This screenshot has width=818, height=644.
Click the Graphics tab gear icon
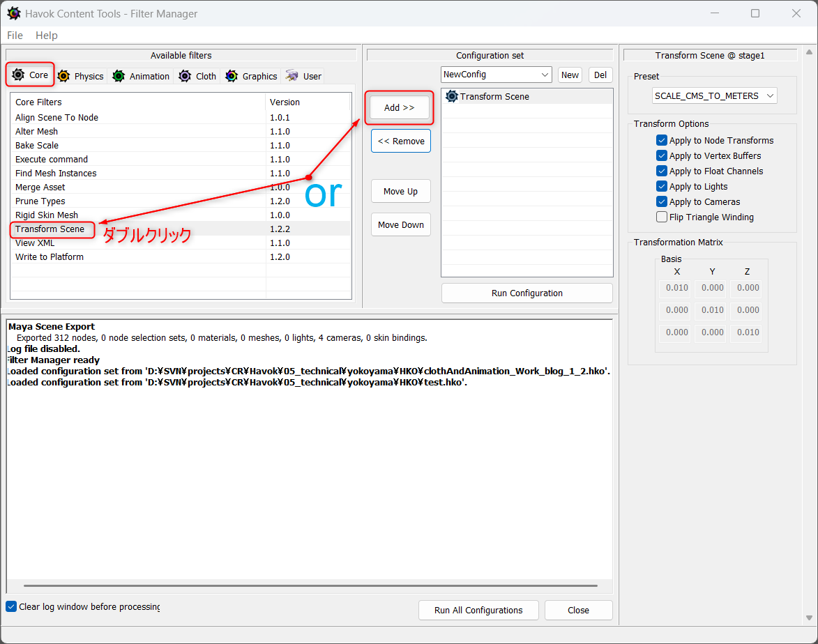click(232, 76)
